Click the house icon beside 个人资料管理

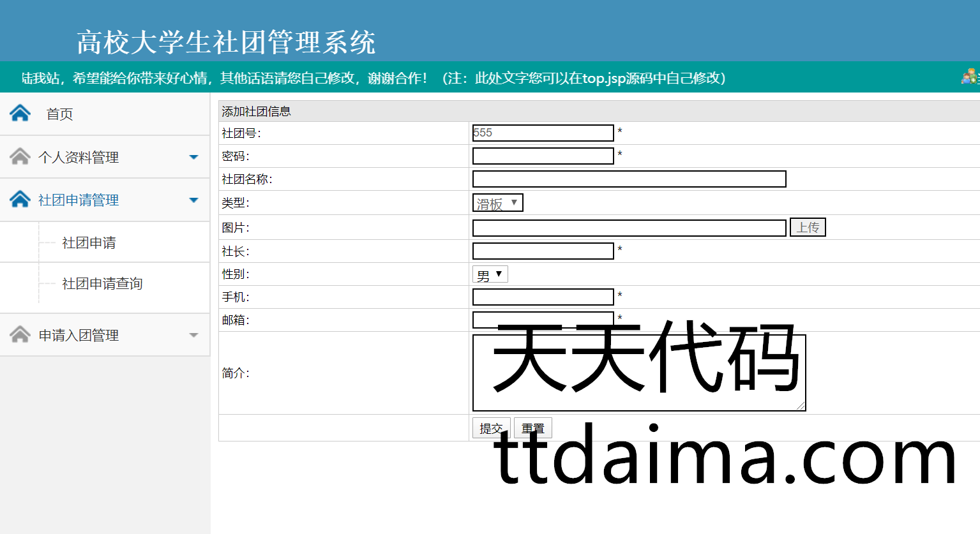tap(20, 157)
